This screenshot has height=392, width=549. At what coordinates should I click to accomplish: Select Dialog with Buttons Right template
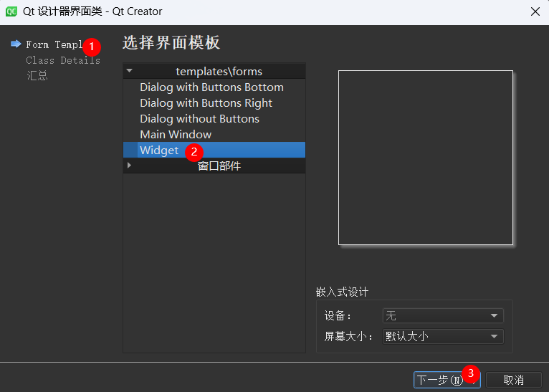206,103
